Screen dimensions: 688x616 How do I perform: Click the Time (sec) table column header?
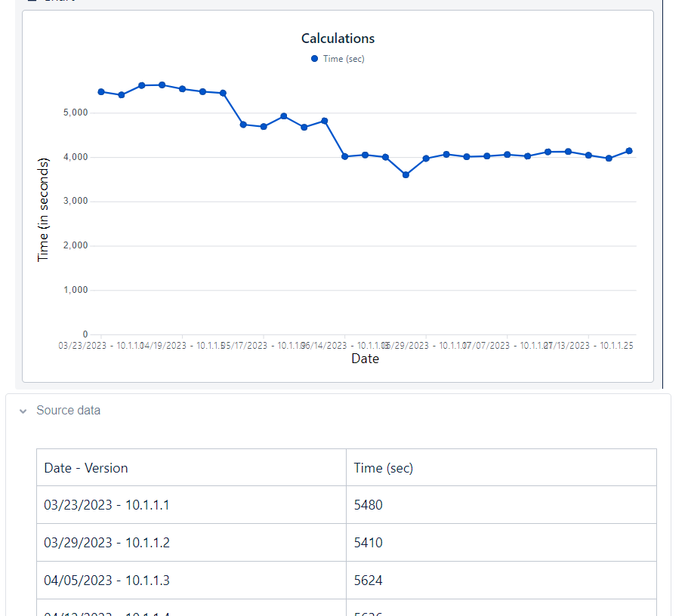click(501, 468)
